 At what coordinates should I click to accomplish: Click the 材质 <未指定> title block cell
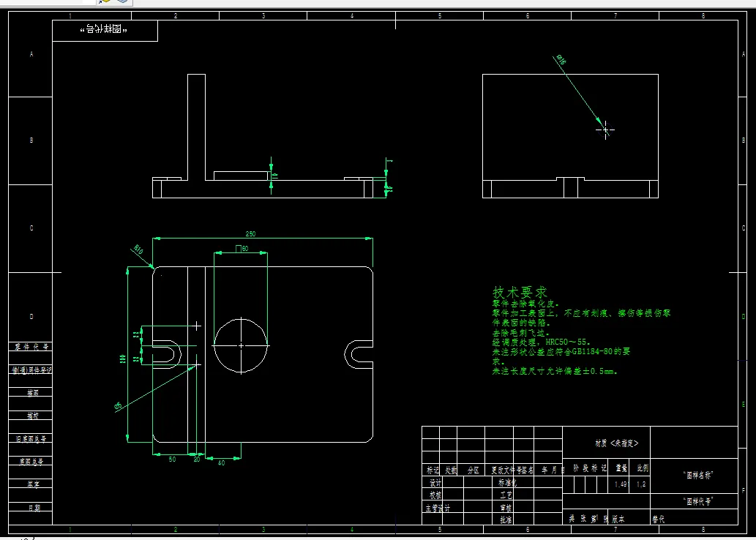tap(607, 443)
